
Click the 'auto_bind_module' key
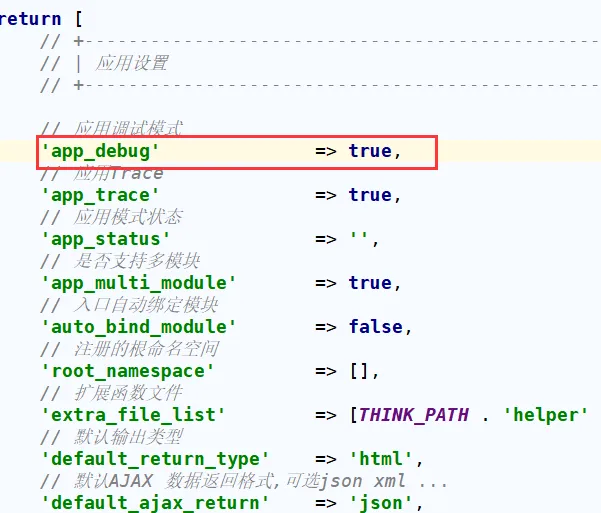click(138, 327)
